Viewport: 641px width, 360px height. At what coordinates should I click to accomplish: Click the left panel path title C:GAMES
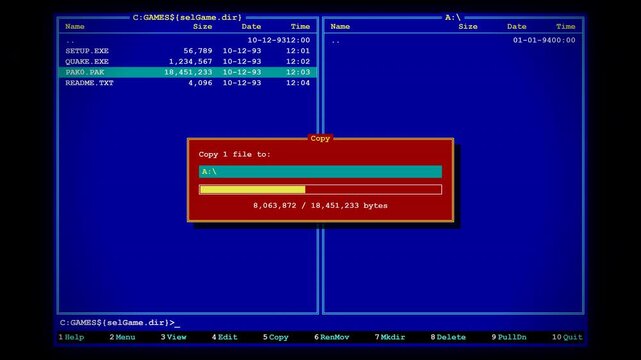pos(187,17)
